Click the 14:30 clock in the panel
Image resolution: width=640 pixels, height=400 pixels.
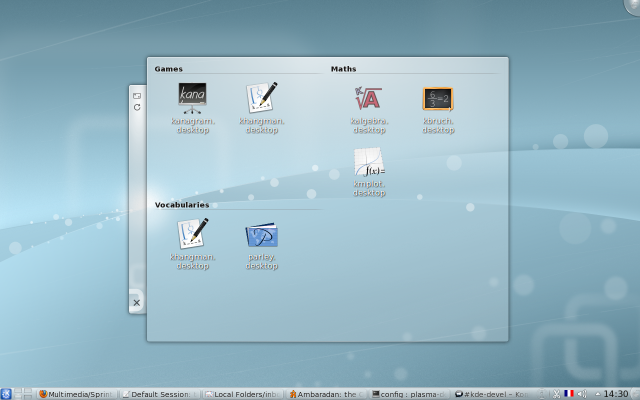pos(617,393)
